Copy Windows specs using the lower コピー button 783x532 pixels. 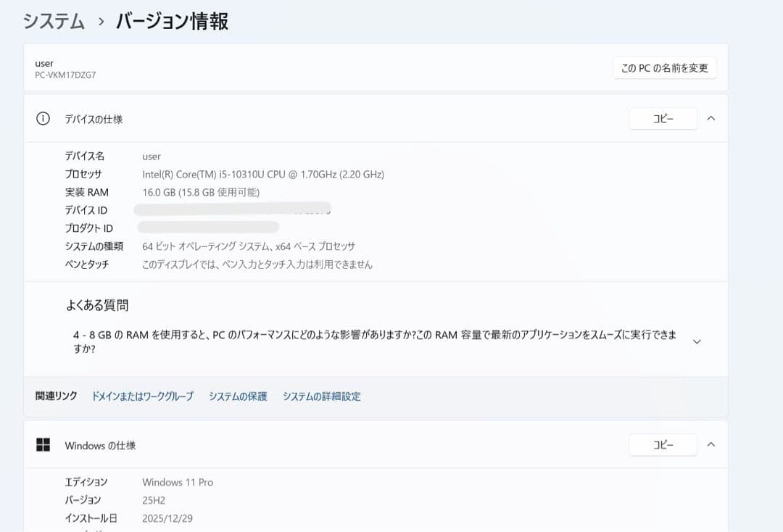point(663,444)
